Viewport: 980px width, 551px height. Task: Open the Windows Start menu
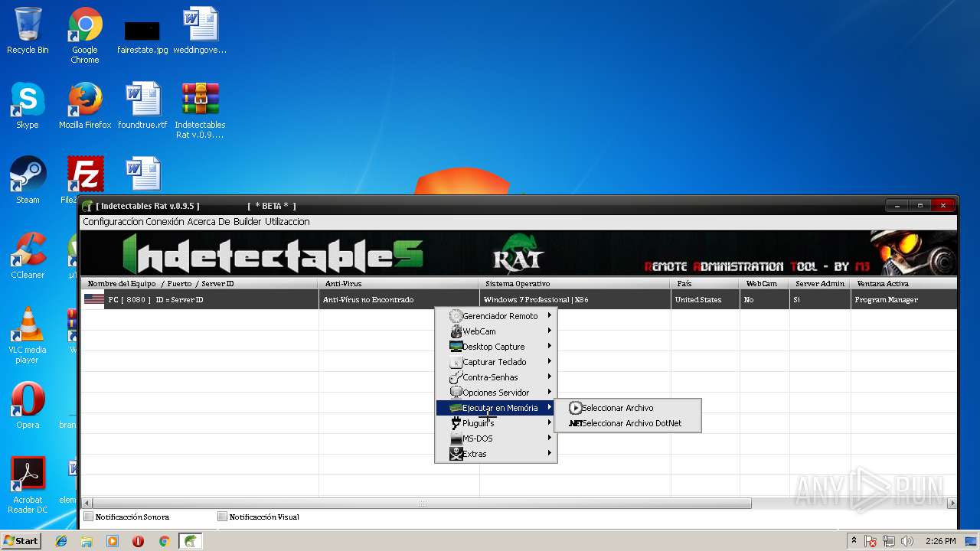coord(21,541)
